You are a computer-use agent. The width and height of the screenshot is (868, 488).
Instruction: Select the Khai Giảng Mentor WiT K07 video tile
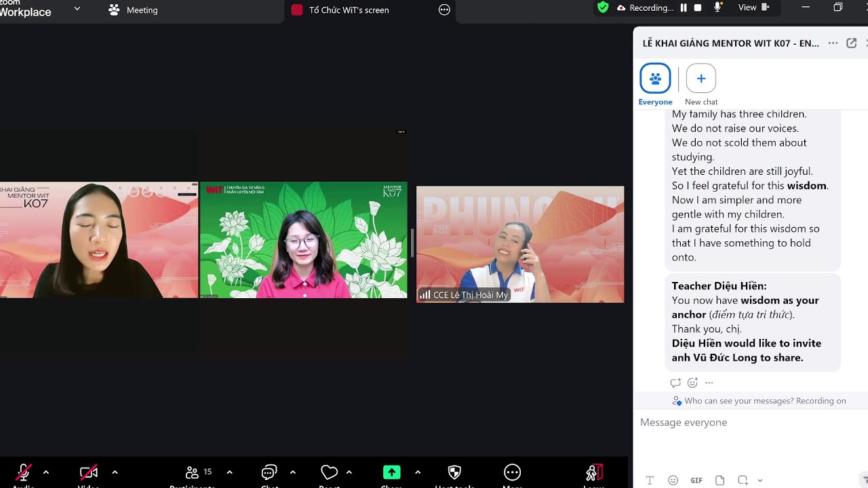point(99,240)
